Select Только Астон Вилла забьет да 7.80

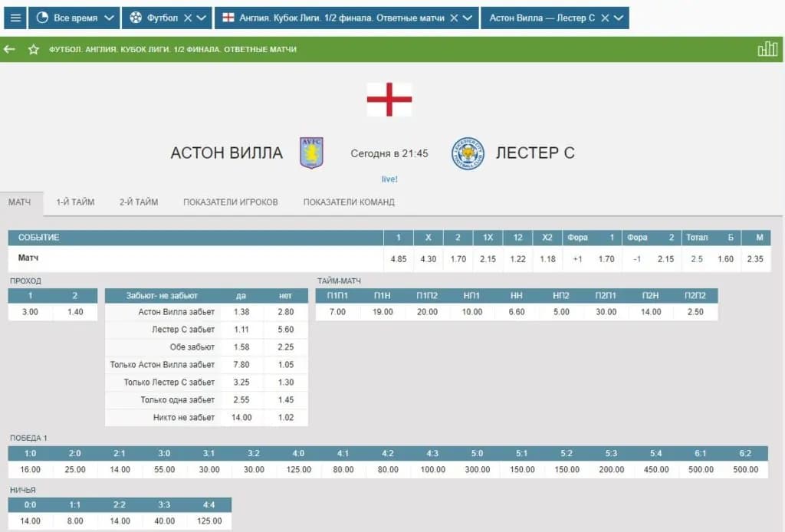[x=241, y=364]
